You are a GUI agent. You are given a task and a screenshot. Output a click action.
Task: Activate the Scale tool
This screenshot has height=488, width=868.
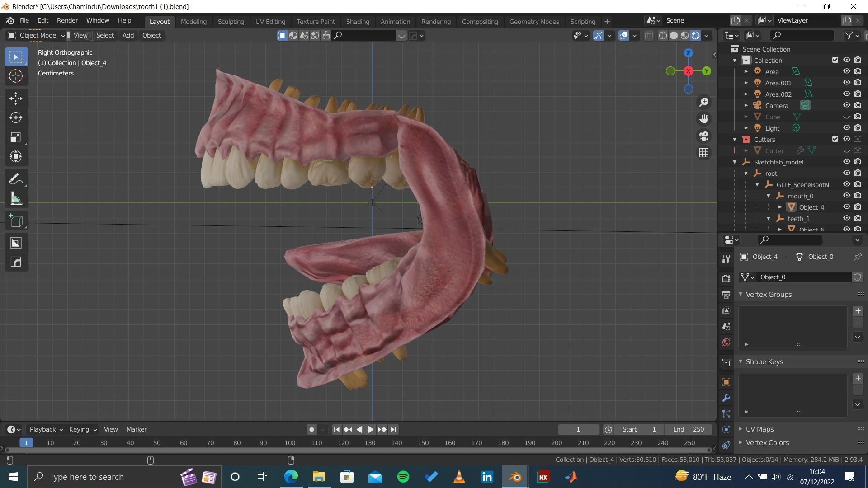tap(16, 137)
